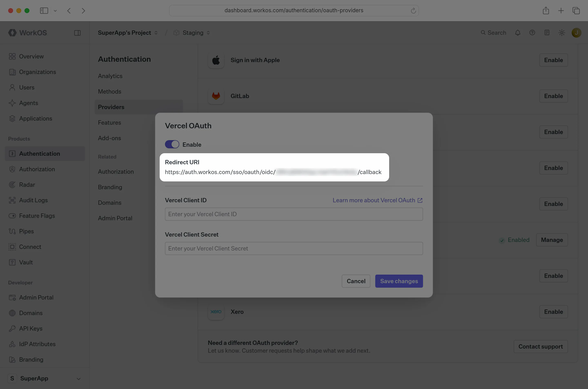588x389 pixels.
Task: Open the help question mark icon
Action: pyautogui.click(x=532, y=33)
